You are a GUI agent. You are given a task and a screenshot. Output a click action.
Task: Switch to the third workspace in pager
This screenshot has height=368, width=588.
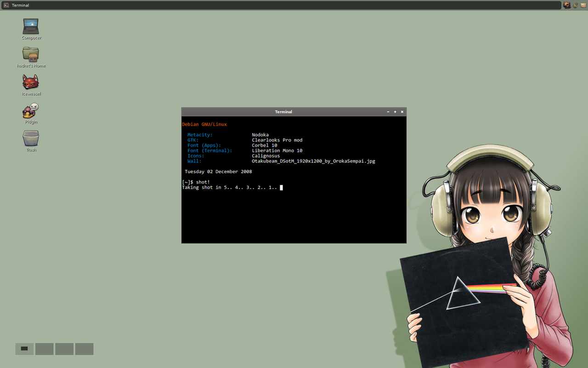64,349
